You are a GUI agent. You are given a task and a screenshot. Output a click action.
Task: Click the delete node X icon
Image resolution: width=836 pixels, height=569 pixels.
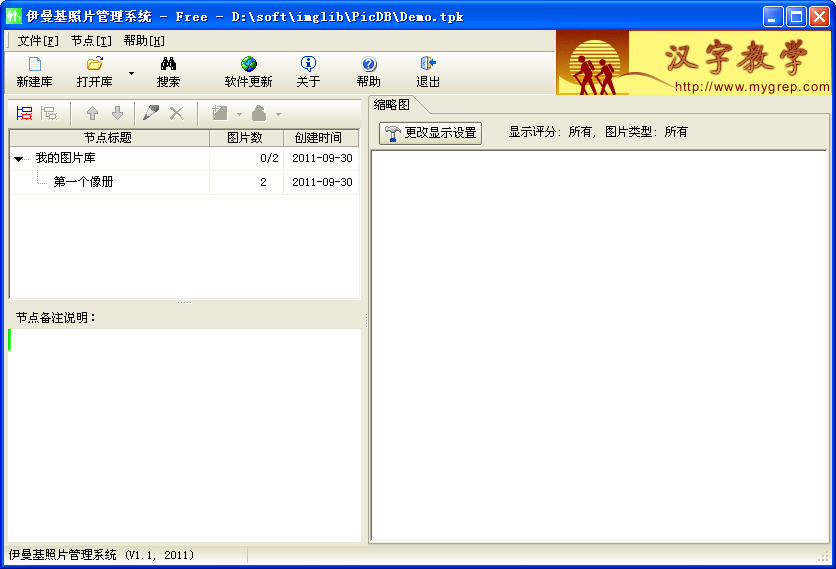[x=176, y=113]
